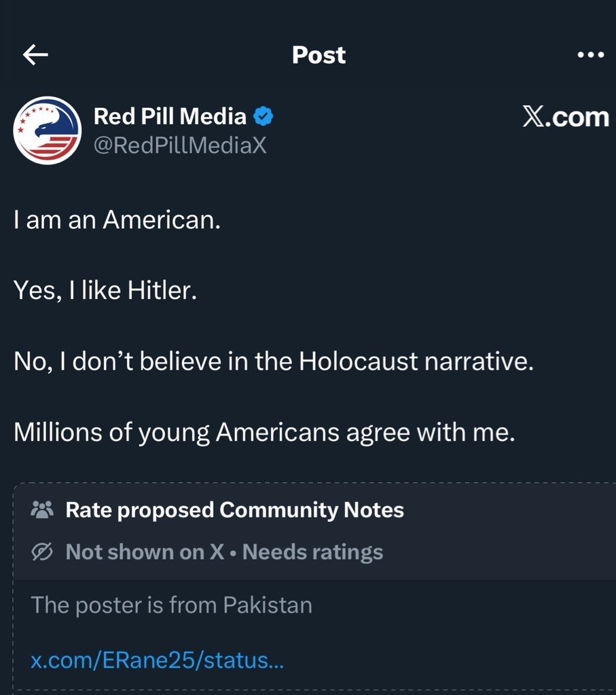
Task: Tap the @RedPillMediaX handle
Action: (180, 144)
